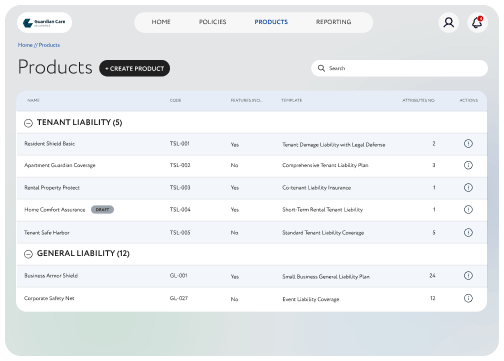Click attributes count 12 for Corporate Safety Net
The width and height of the screenshot is (504, 361).
coord(433,298)
